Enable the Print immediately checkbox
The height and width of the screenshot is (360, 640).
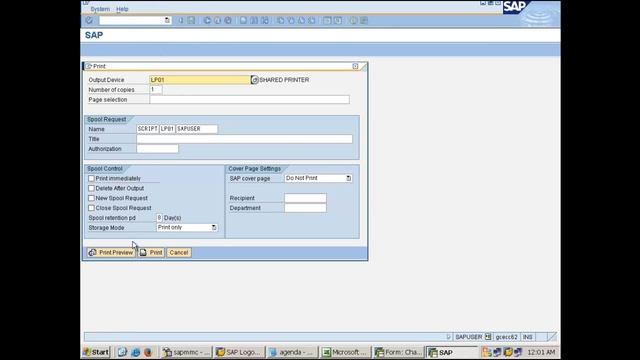pos(91,178)
